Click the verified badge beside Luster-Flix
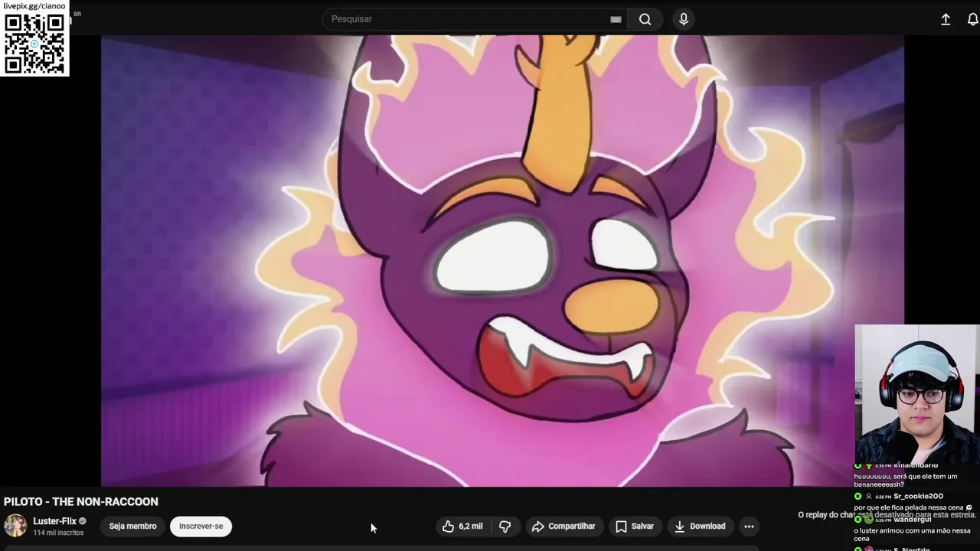The height and width of the screenshot is (551, 980). [x=83, y=521]
